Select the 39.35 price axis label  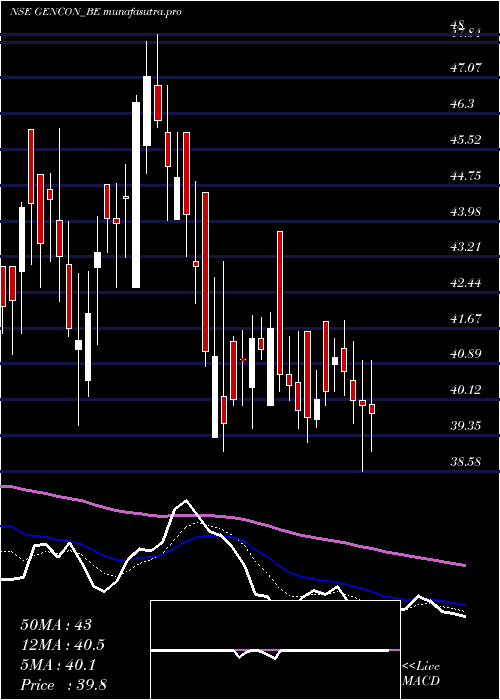(x=466, y=425)
